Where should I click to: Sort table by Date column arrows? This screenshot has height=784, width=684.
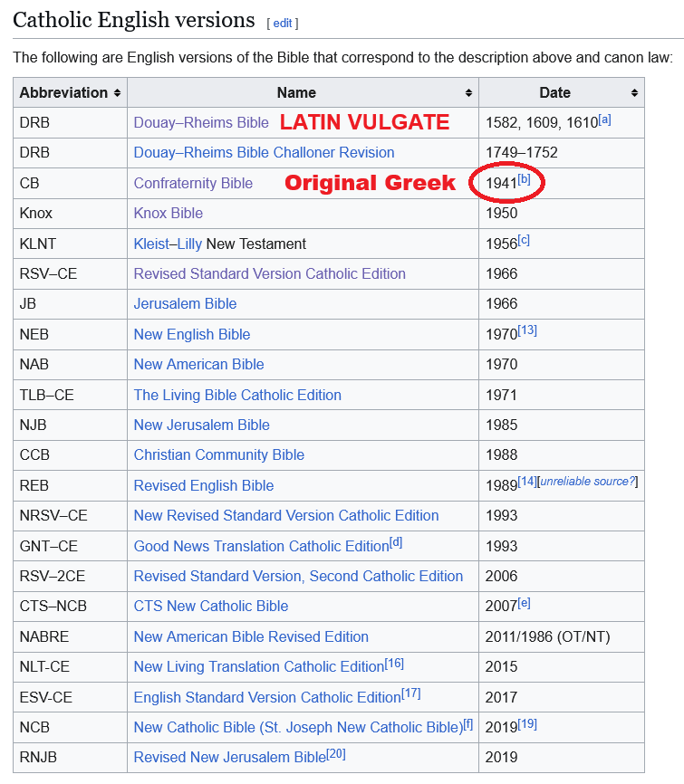pos(634,93)
